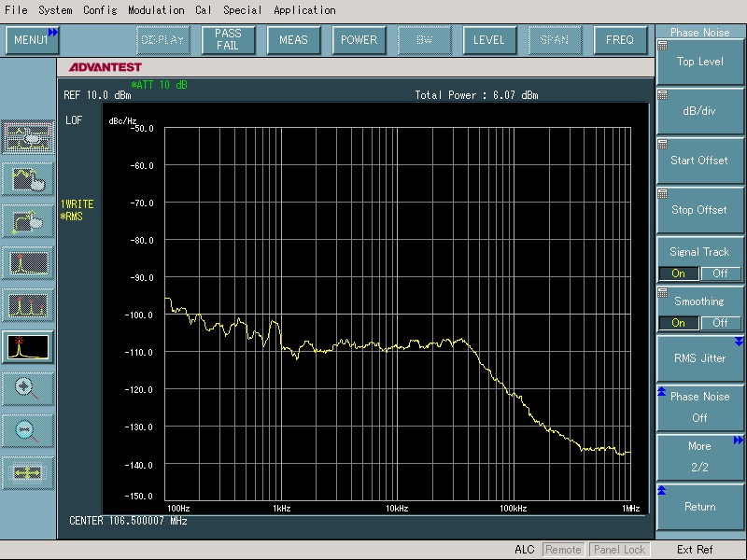
Task: Click the Return softkey
Action: [x=699, y=507]
